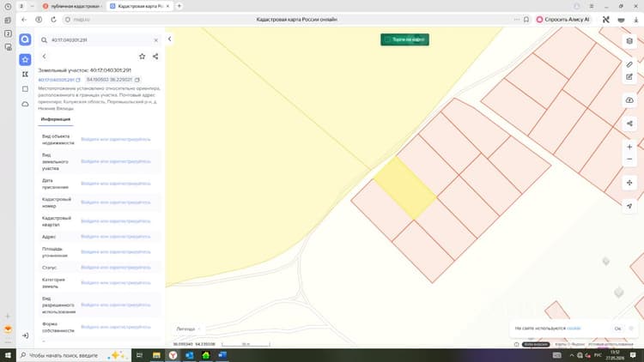Toggle the 'Торги на карте' checkbox
Viewport: 644px width, 362px height.
(387, 39)
